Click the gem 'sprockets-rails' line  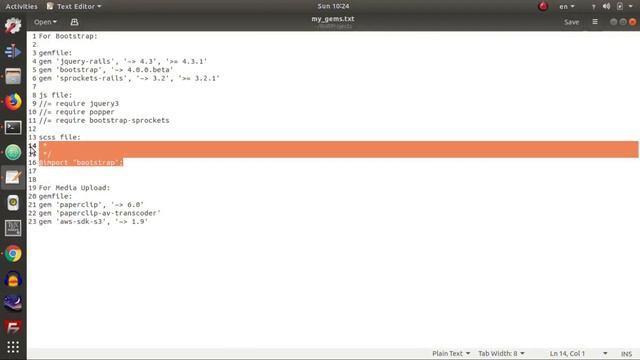pyautogui.click(x=129, y=78)
